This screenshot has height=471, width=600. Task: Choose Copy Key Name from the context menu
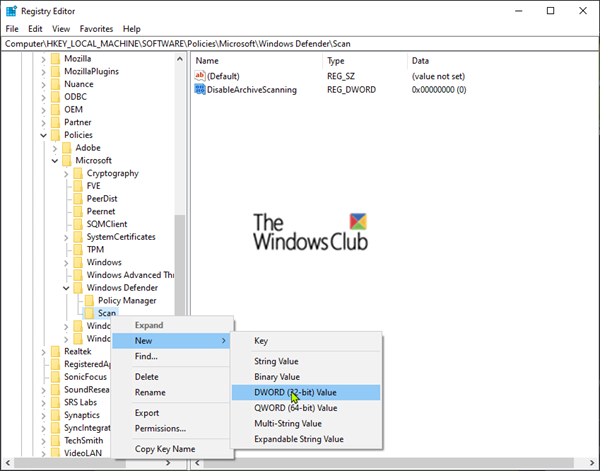tap(165, 449)
